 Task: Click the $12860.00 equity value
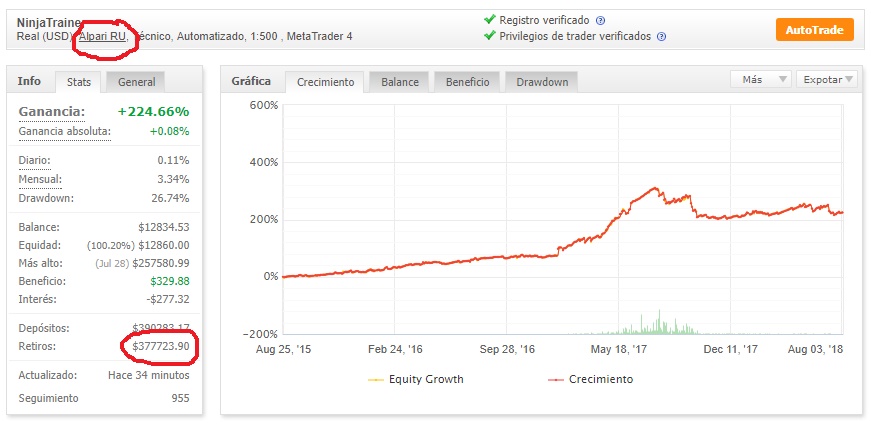(x=164, y=245)
